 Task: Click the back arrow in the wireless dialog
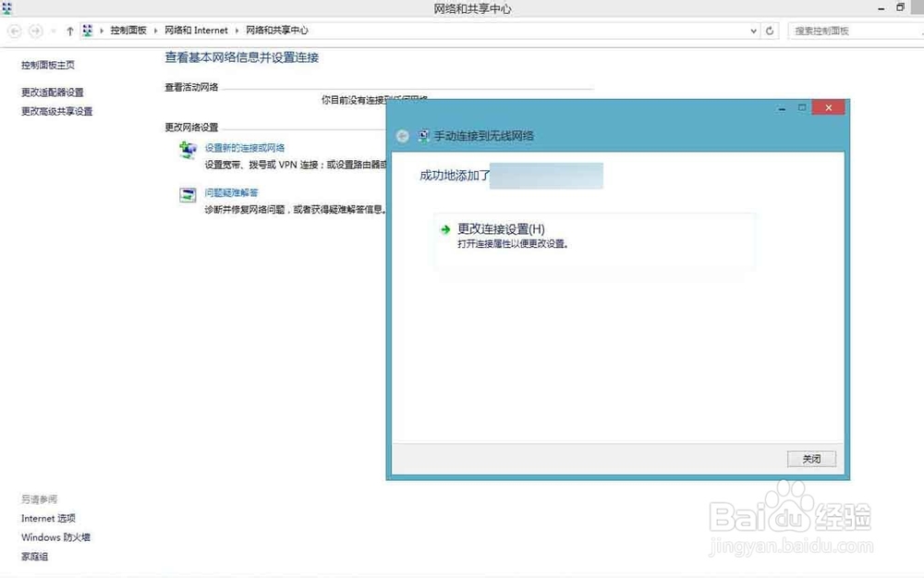point(402,136)
